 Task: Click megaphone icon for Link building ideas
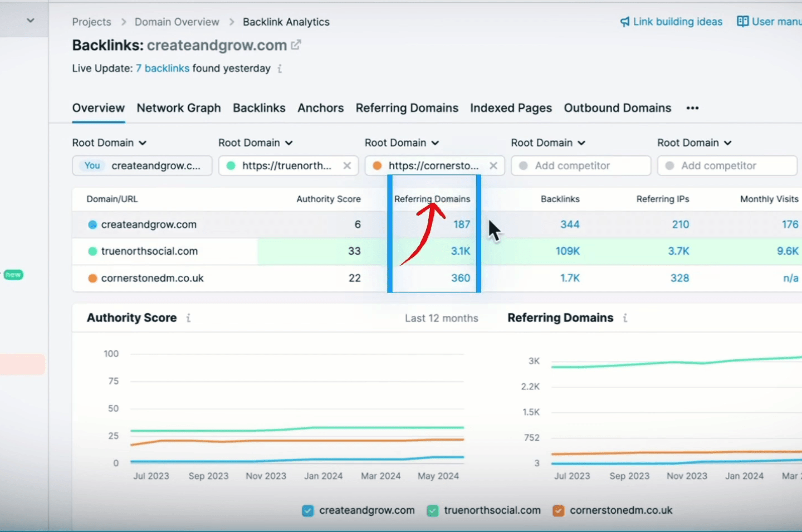tap(625, 22)
